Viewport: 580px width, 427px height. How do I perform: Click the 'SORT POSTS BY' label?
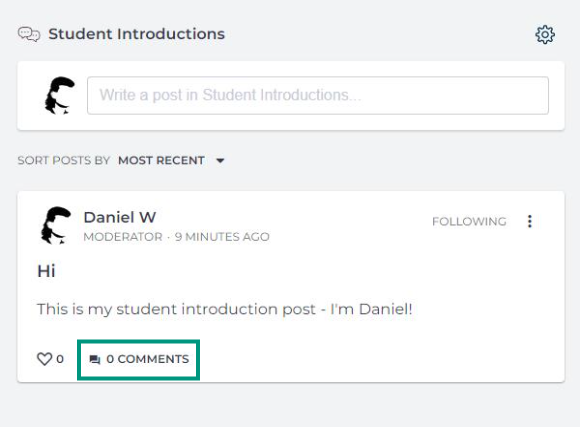pos(64,160)
